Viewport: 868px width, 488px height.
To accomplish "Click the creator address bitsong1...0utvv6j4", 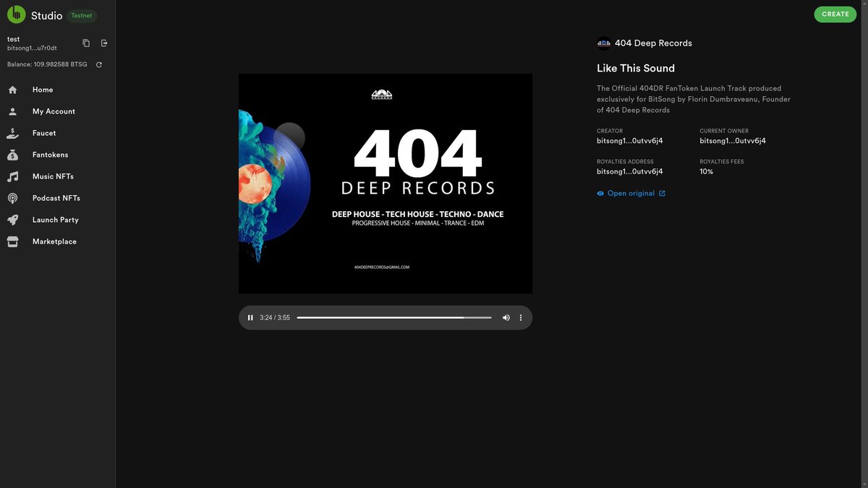I will tap(630, 141).
